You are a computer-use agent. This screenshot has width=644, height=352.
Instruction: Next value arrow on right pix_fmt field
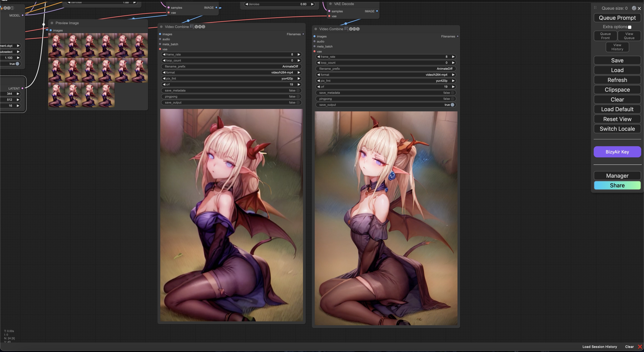point(453,81)
